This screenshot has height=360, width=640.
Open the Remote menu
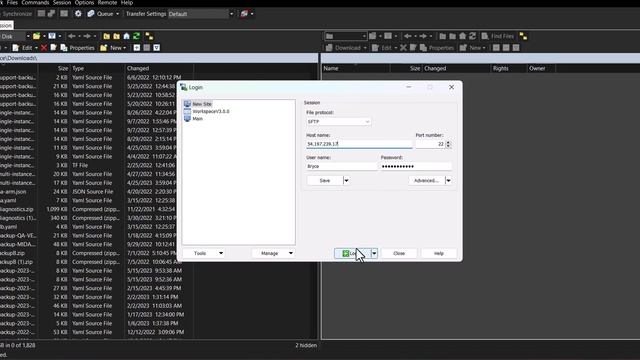pyautogui.click(x=107, y=3)
